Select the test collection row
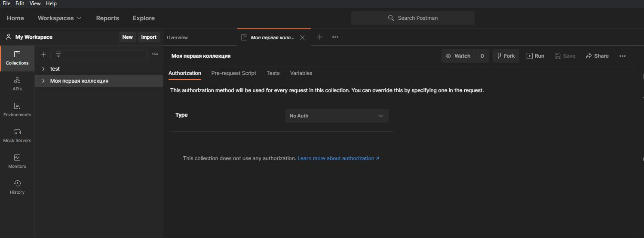Screen dimensions: 644x238 pyautogui.click(x=99, y=69)
